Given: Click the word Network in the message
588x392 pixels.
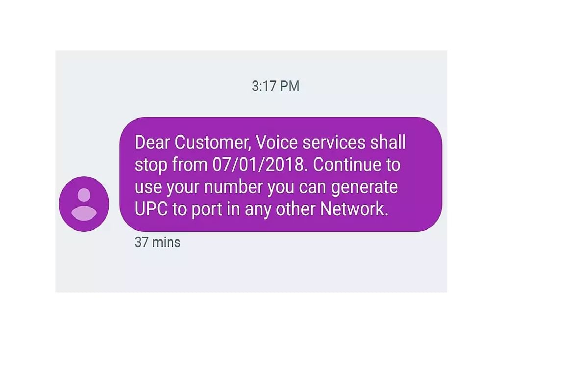Looking at the screenshot, I should [354, 209].
